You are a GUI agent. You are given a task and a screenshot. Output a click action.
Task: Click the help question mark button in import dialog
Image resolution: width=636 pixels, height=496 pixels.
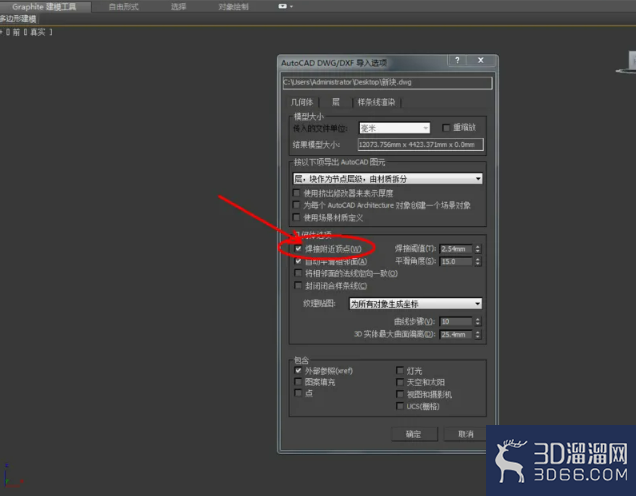(x=458, y=60)
